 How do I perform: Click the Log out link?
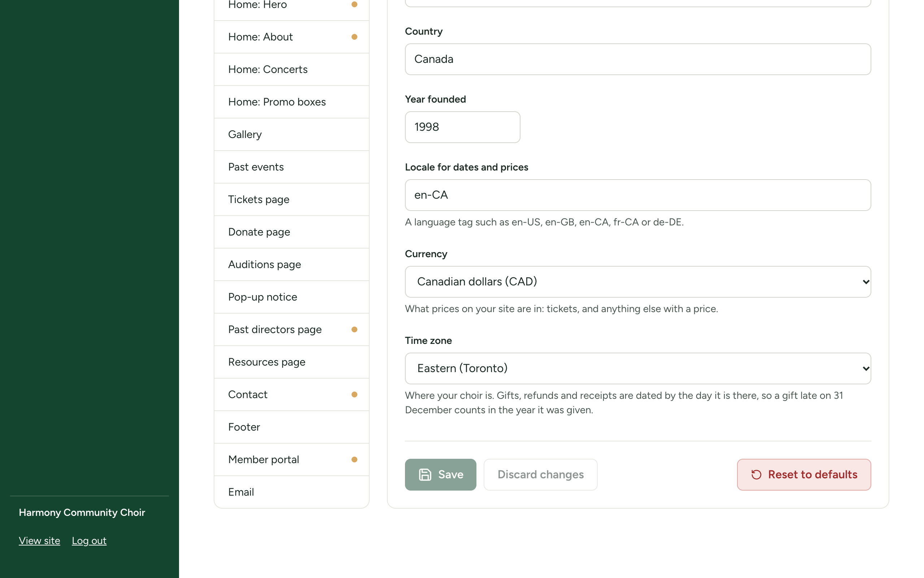point(89,540)
